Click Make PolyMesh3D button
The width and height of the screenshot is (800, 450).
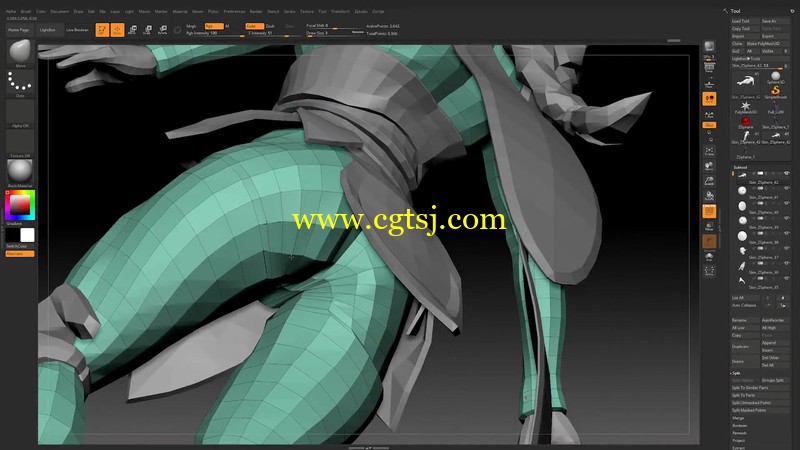tap(766, 43)
